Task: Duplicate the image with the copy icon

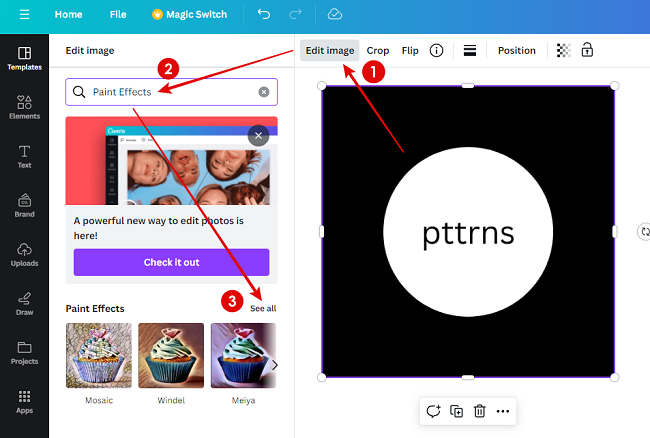Action: pos(456,411)
